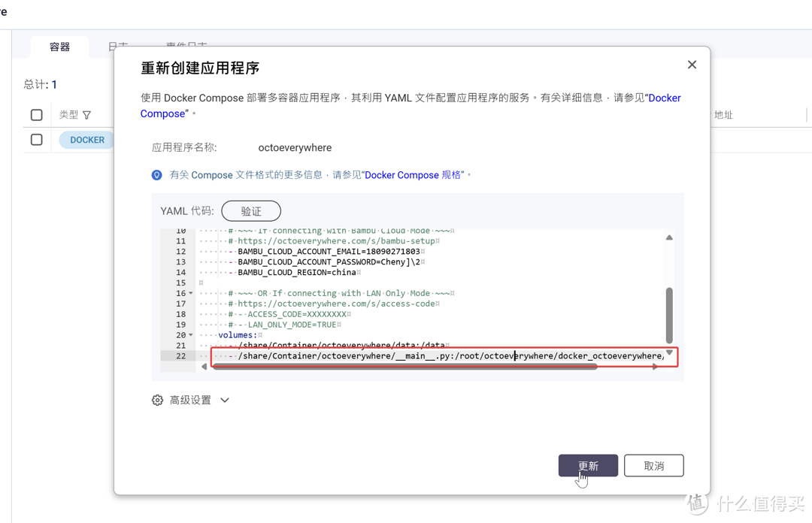This screenshot has width=812, height=523.
Task: Click the gear icon beside 高级设置
Action: coord(157,401)
